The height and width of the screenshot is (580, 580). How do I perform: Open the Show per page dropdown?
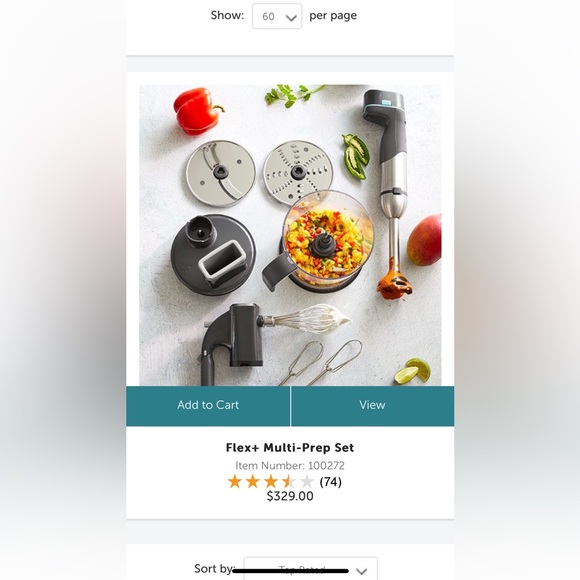pyautogui.click(x=277, y=16)
